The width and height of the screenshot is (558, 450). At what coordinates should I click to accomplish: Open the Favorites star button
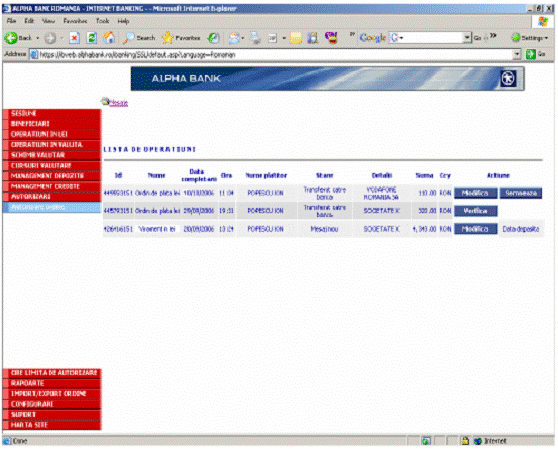click(x=181, y=38)
